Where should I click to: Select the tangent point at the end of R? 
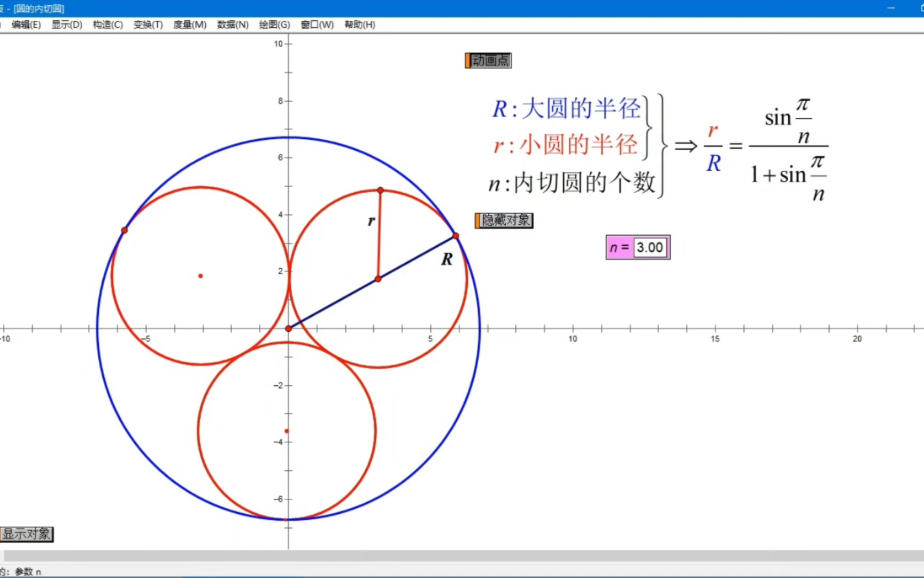[x=456, y=235]
